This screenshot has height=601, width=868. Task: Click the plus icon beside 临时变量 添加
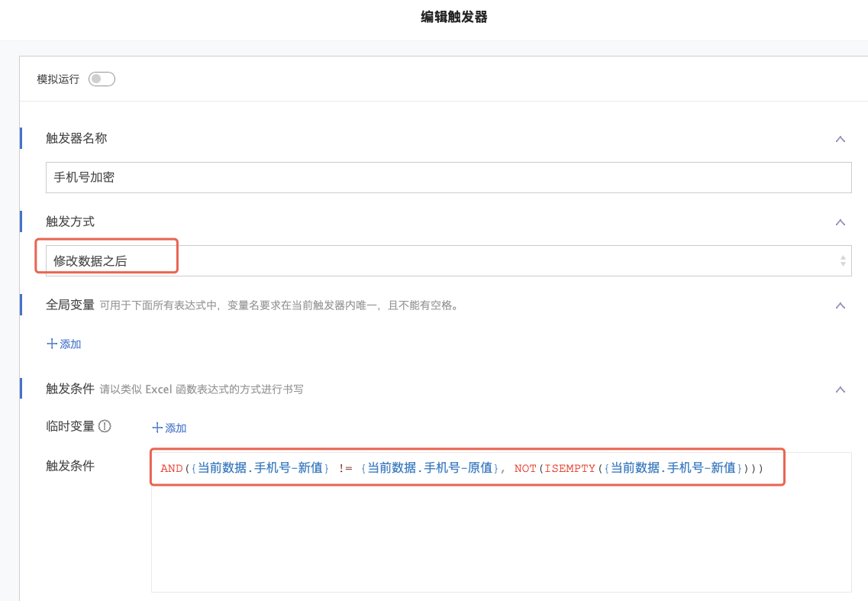[157, 428]
